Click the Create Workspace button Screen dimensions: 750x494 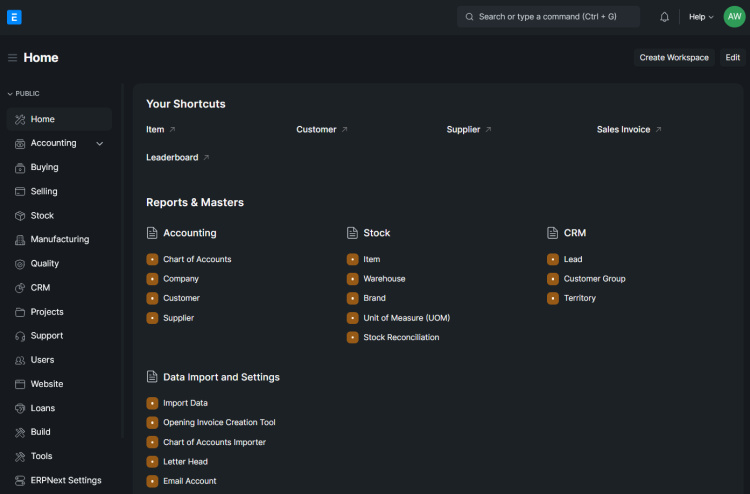coord(673,58)
